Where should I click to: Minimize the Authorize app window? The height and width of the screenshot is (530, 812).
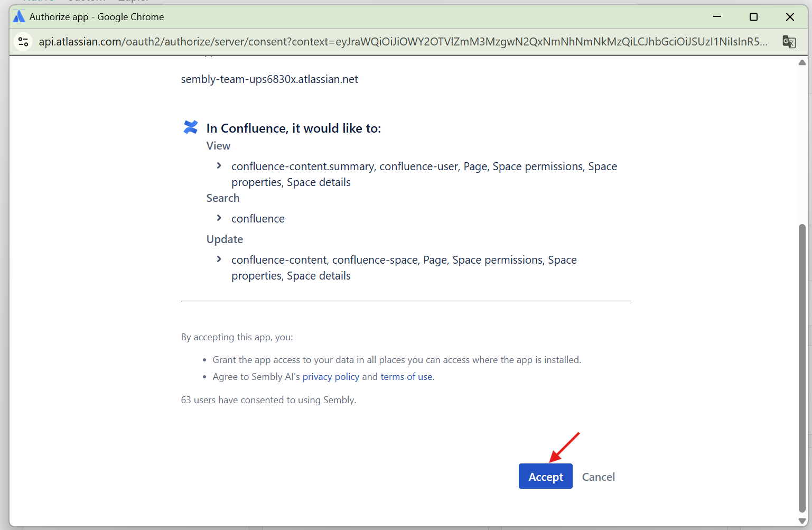(x=717, y=16)
